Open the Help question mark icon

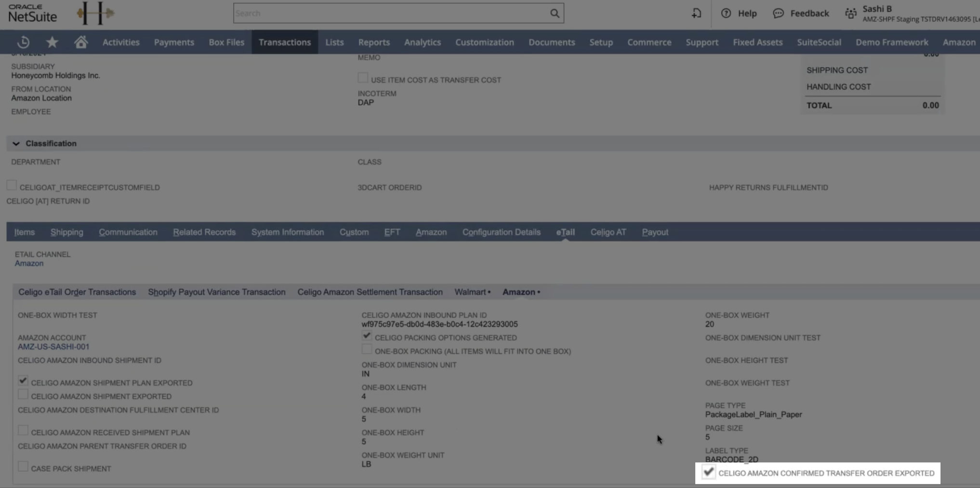tap(726, 14)
